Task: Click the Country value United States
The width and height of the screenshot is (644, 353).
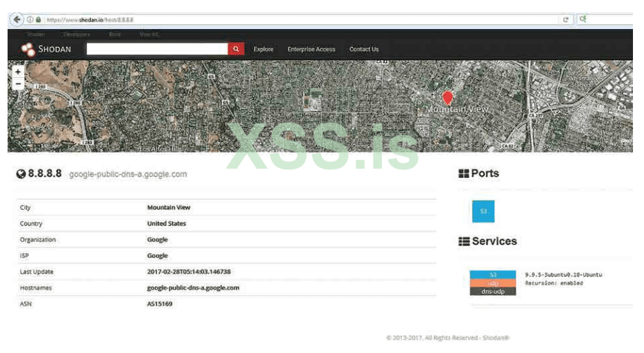Action: click(x=166, y=223)
